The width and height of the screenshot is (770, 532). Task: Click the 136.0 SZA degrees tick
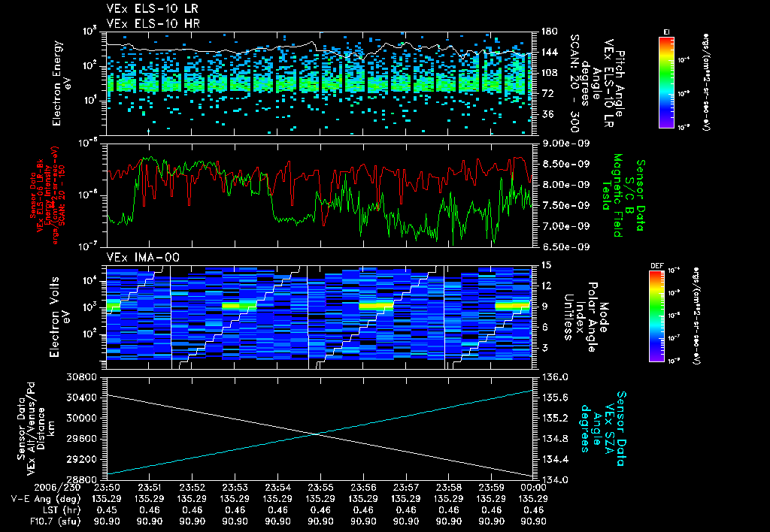pyautogui.click(x=554, y=377)
